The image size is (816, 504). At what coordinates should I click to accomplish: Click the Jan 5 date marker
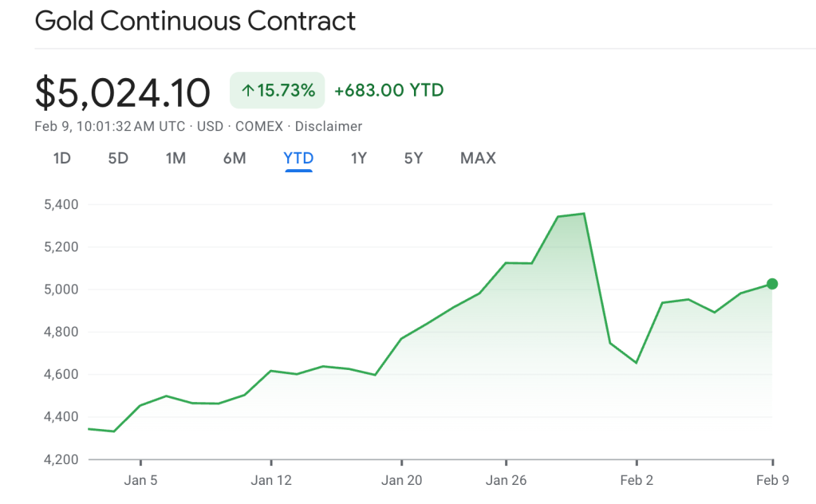(x=140, y=480)
